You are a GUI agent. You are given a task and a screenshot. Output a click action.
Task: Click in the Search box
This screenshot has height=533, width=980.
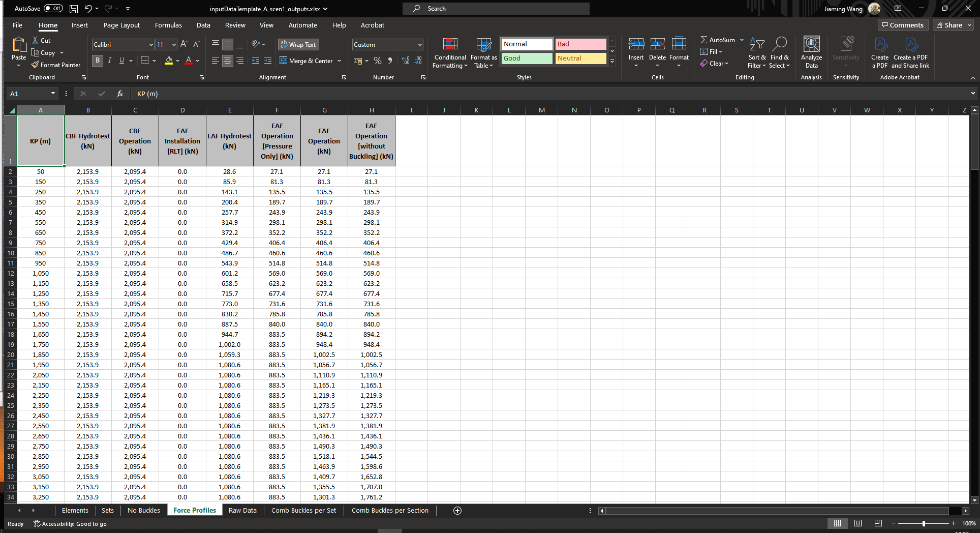tap(496, 9)
